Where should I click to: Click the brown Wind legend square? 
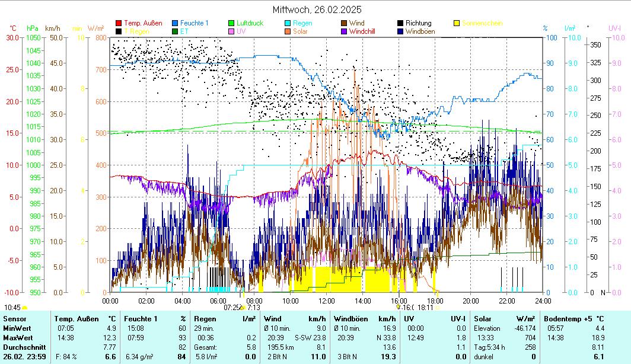coord(344,23)
